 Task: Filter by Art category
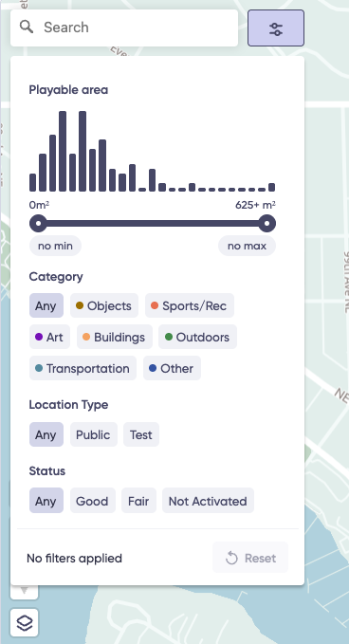pos(49,337)
